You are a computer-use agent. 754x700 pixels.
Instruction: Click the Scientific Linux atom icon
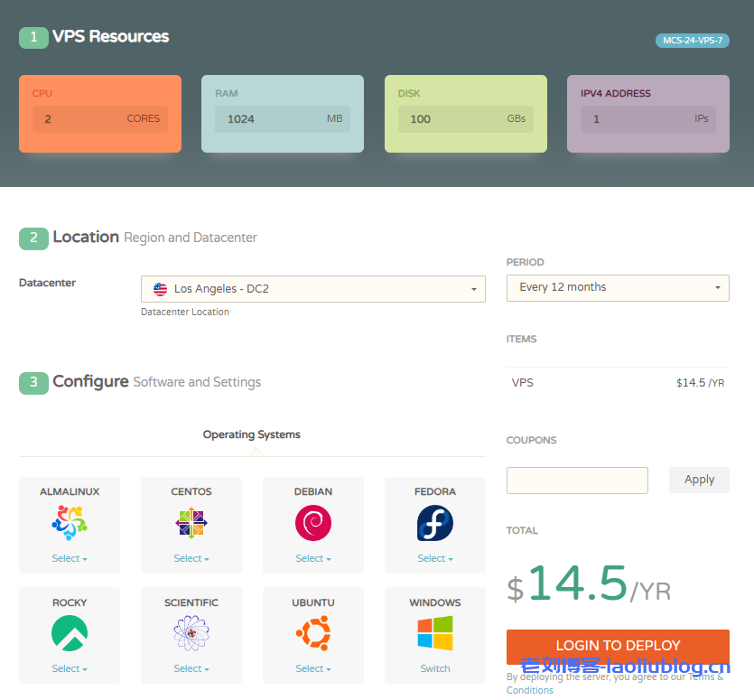pyautogui.click(x=191, y=634)
